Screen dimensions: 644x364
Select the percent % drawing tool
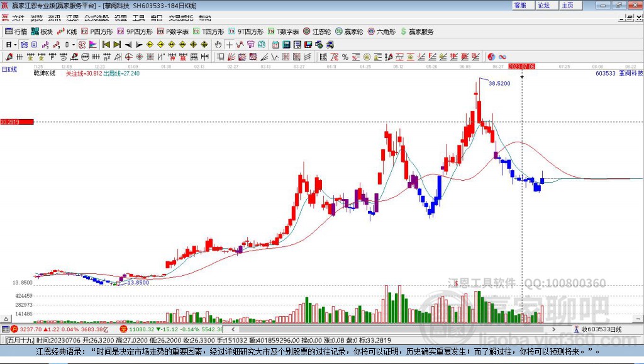pyautogui.click(x=345, y=57)
